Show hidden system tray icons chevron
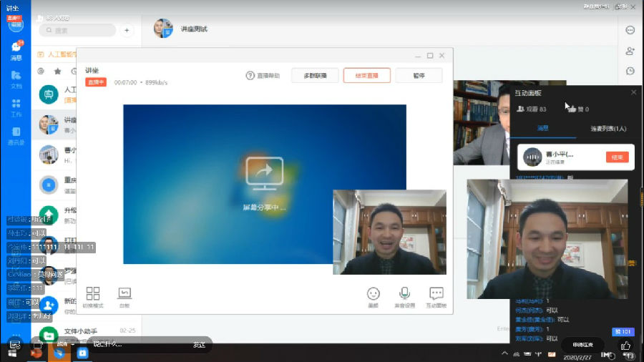This screenshot has height=362, width=644. click(x=504, y=353)
